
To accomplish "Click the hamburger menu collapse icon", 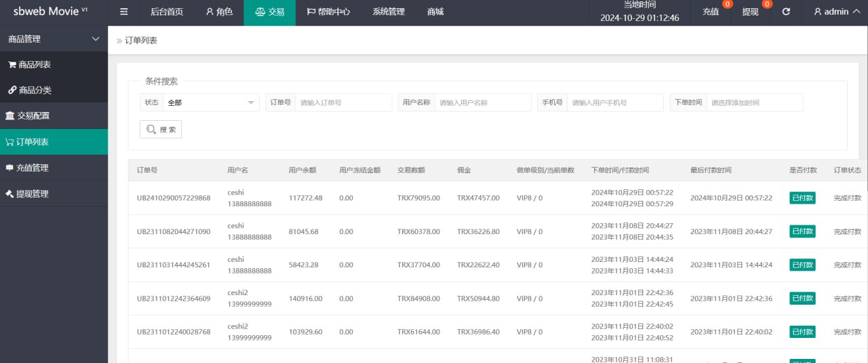I will (x=123, y=12).
